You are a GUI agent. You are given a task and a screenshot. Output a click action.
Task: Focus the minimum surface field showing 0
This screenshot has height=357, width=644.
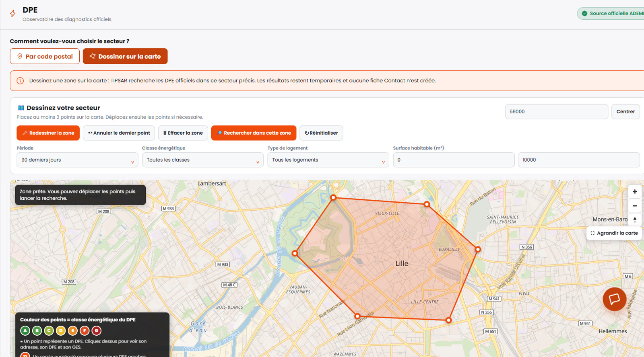pos(454,160)
